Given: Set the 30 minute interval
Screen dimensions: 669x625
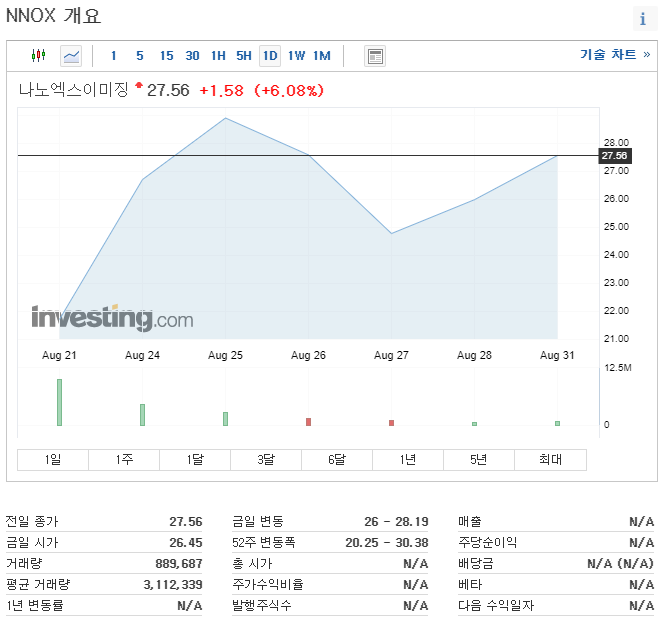Looking at the screenshot, I should coord(192,56).
